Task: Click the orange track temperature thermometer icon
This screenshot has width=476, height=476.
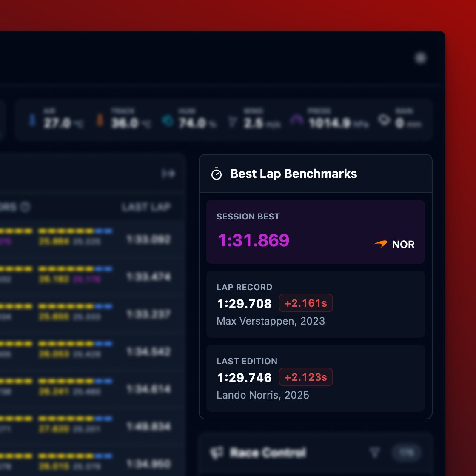Action: point(100,120)
